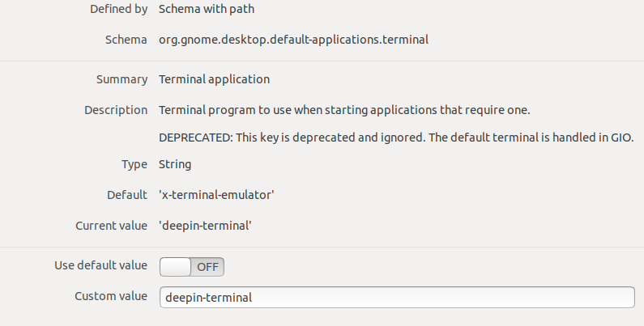The image size is (644, 326).
Task: Click the 'Schema' row label
Action: click(126, 39)
